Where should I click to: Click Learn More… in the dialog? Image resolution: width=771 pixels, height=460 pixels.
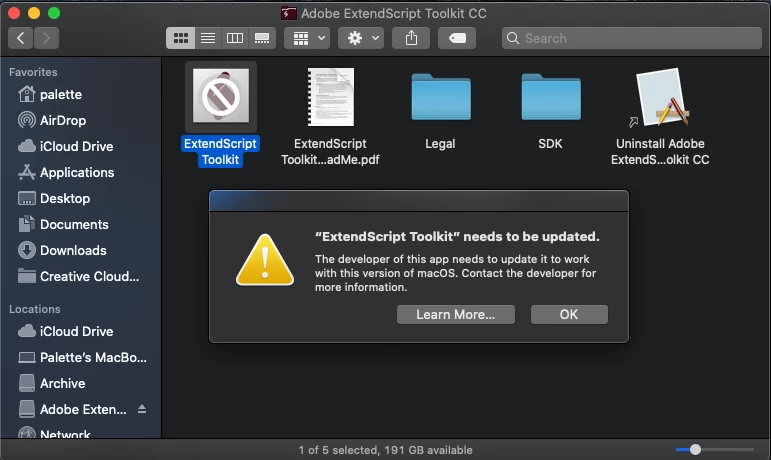click(456, 315)
